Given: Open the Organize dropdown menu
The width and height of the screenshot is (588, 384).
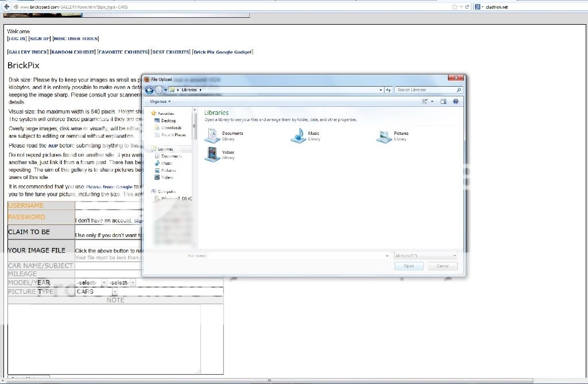Looking at the screenshot, I should point(160,102).
